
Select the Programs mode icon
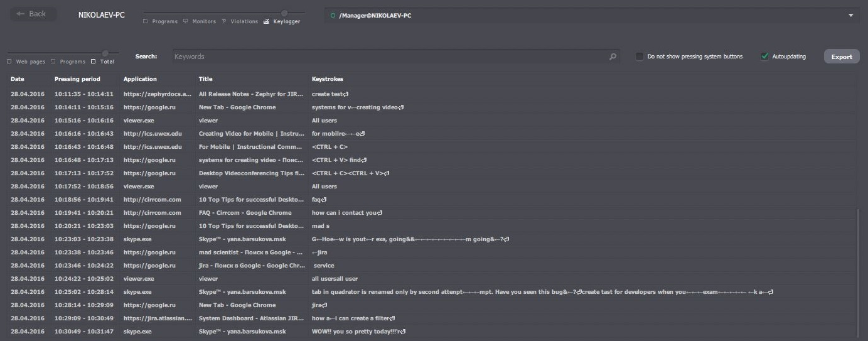pyautogui.click(x=146, y=21)
